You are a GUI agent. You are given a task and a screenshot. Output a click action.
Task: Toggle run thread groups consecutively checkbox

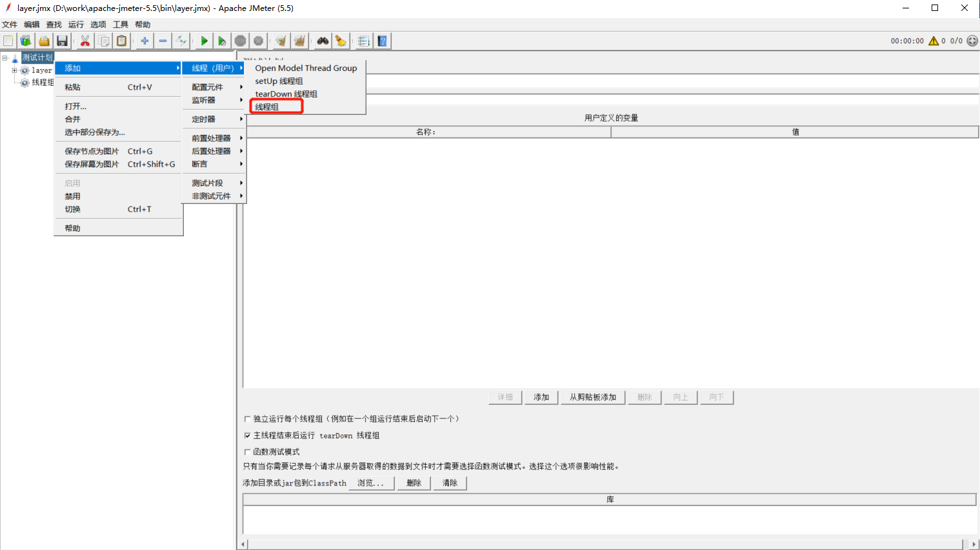point(247,419)
